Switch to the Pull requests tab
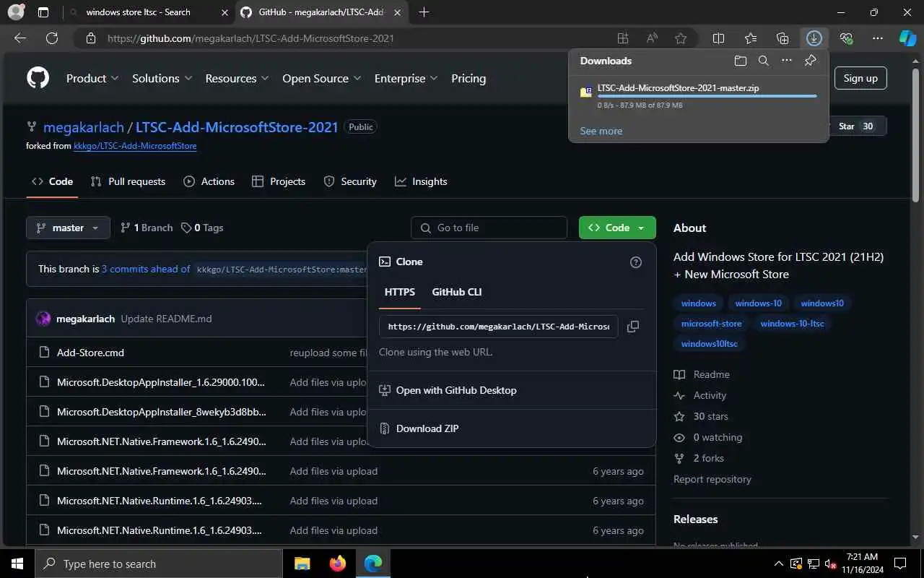924x578 pixels. coord(128,181)
